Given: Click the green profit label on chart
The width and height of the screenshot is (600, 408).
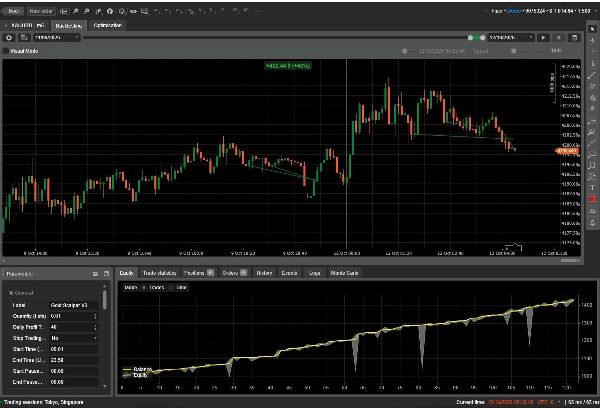Looking at the screenshot, I should pos(288,66).
